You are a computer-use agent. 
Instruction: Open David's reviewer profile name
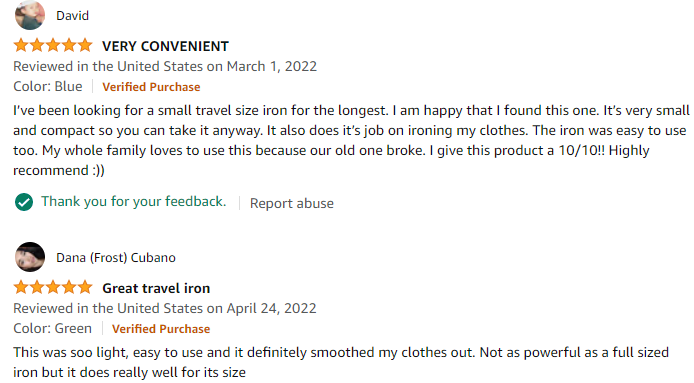pyautogui.click(x=73, y=16)
